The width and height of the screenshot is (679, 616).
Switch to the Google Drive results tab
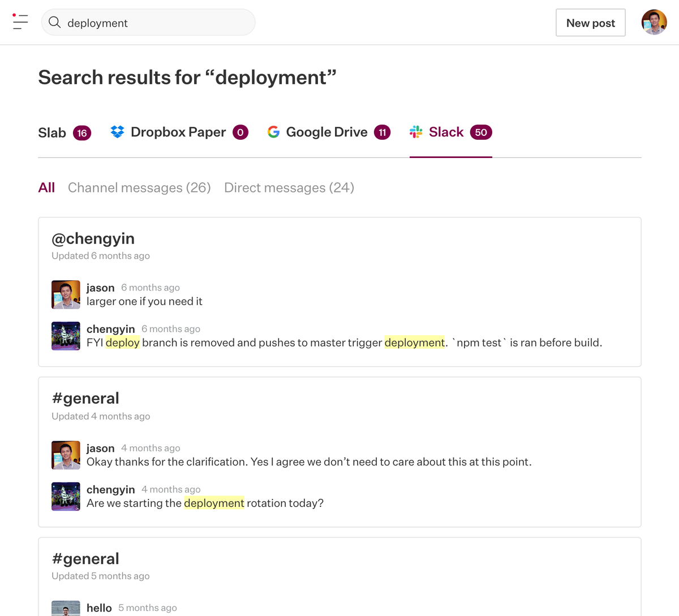point(326,131)
